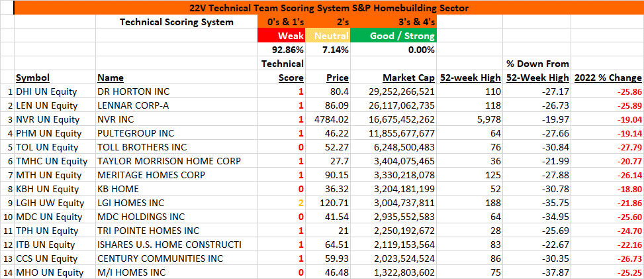Click 'TAYLOR MORRISON HOME CORP' name cell
Screen dimensions: 644x279
click(x=177, y=161)
